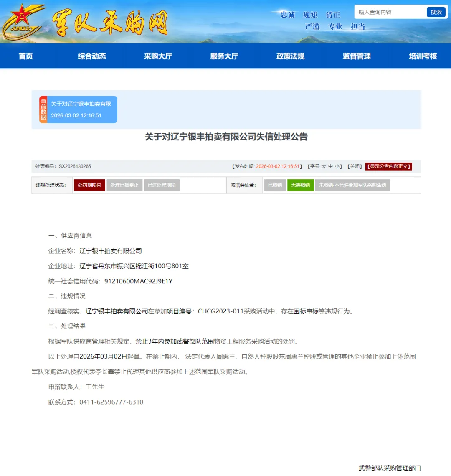Set font size to 中

[330, 166]
